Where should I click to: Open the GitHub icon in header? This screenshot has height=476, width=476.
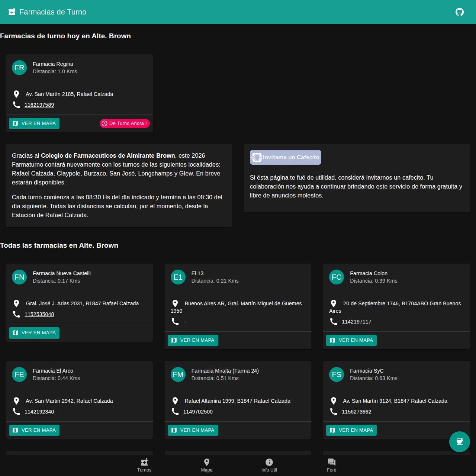tap(460, 12)
